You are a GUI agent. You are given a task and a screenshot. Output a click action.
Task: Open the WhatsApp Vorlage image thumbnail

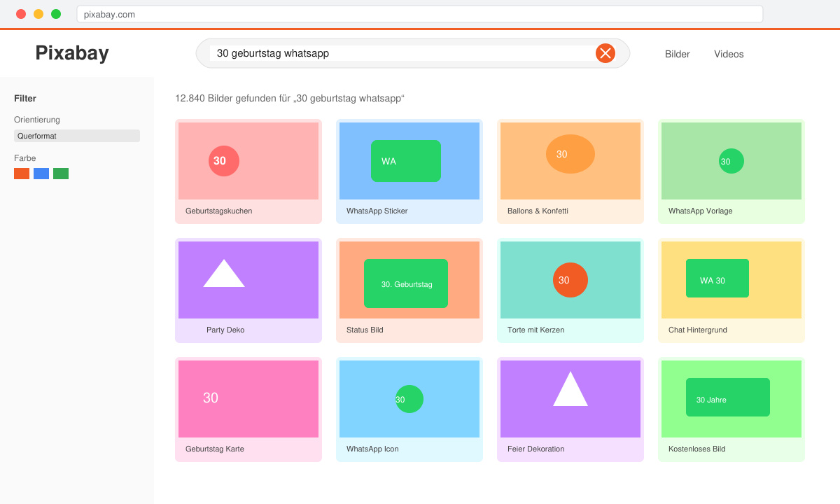click(731, 161)
